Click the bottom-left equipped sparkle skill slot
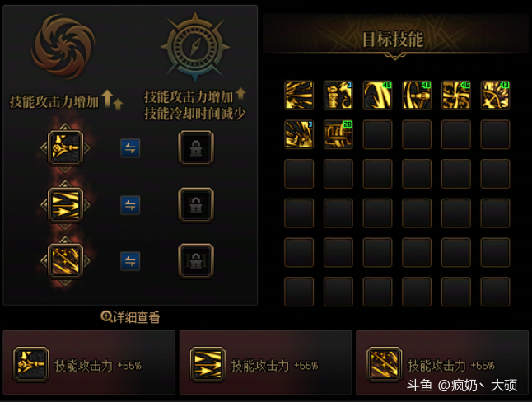 click(x=66, y=261)
